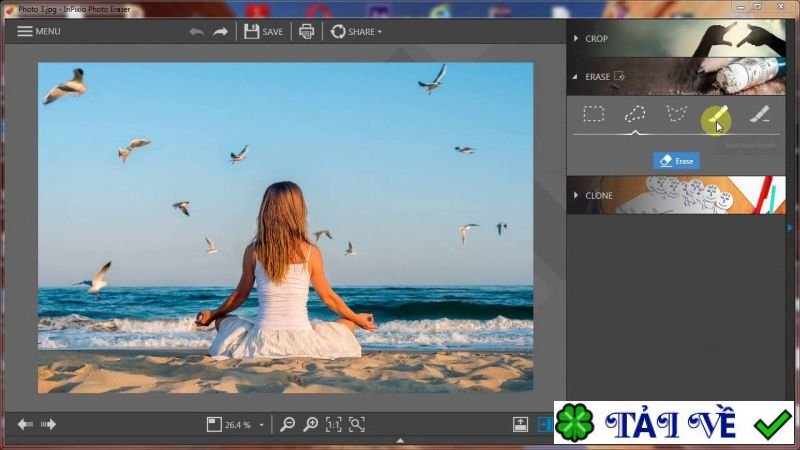Click the blue Erase button
This screenshot has height=450, width=800.
click(x=676, y=160)
